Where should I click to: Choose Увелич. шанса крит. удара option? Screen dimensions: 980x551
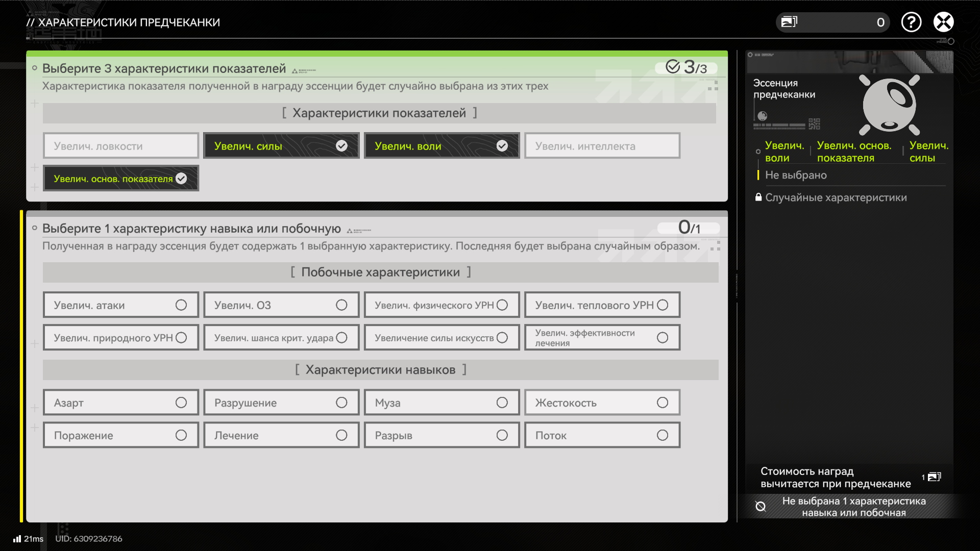[x=281, y=338]
